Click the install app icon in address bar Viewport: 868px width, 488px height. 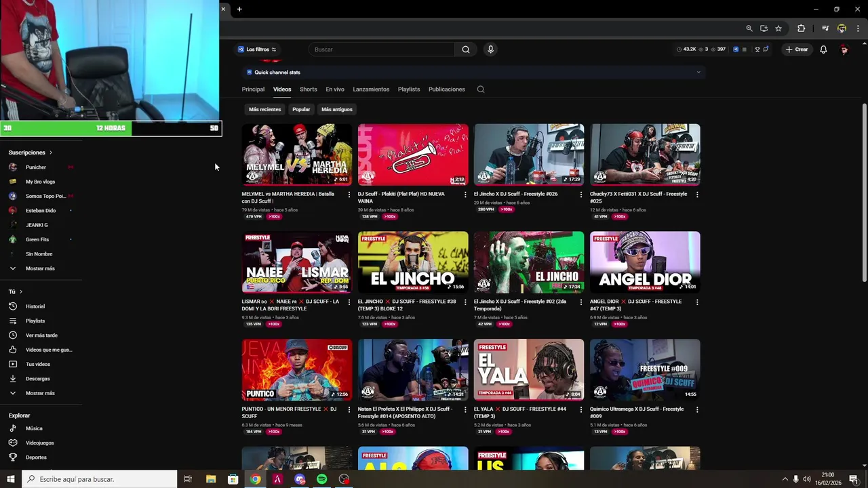click(x=764, y=28)
